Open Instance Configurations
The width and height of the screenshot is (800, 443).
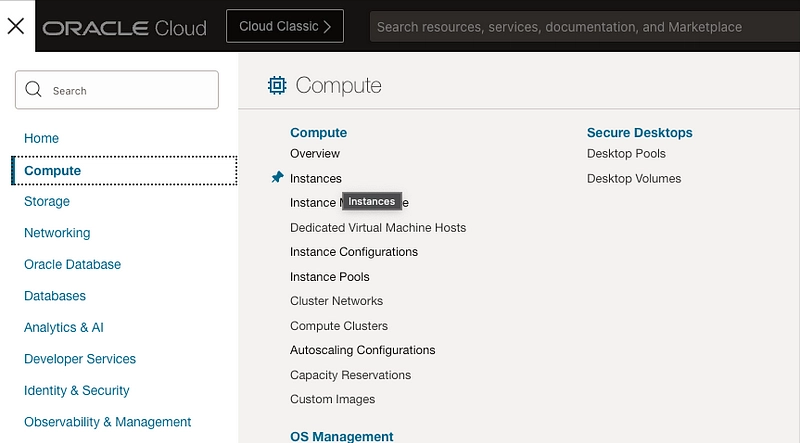[354, 252]
